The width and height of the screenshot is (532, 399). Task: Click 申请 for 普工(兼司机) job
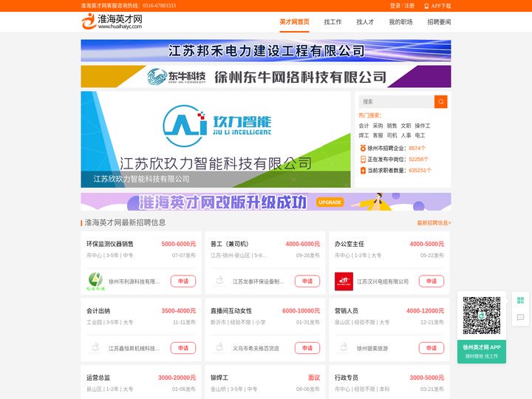307,282
